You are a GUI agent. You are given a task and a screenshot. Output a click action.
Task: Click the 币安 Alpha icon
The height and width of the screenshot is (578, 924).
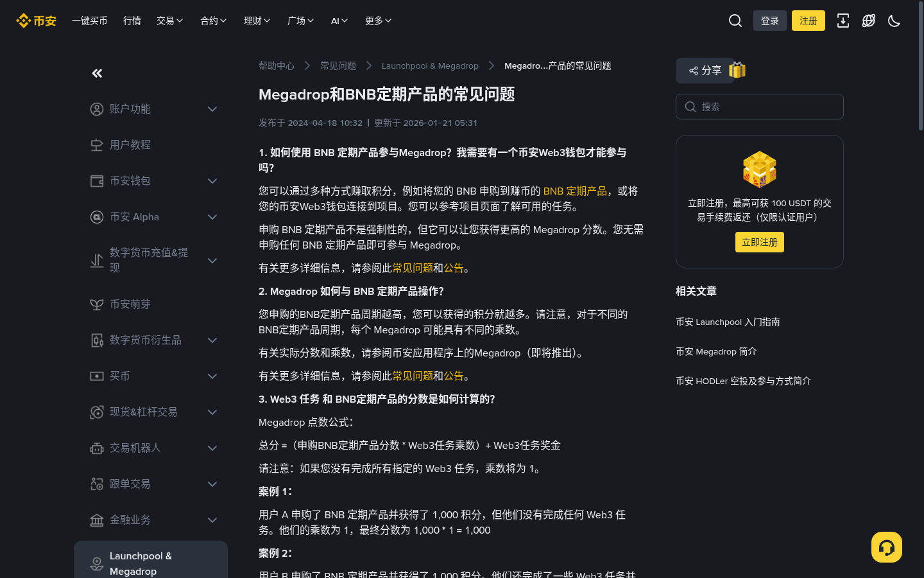[x=97, y=217]
